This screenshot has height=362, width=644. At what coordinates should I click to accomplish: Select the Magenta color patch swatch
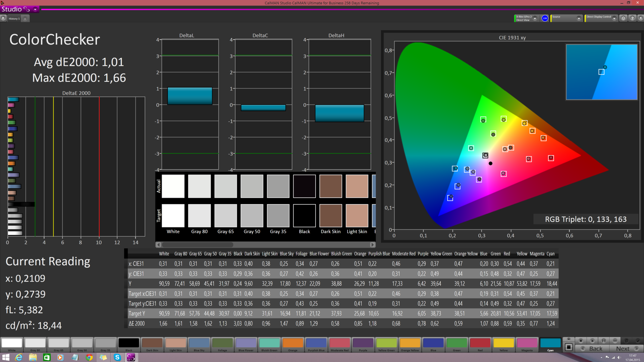pos(527,343)
